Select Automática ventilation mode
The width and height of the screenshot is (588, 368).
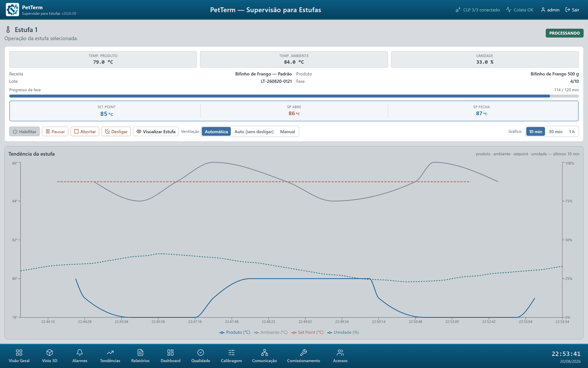click(x=216, y=132)
